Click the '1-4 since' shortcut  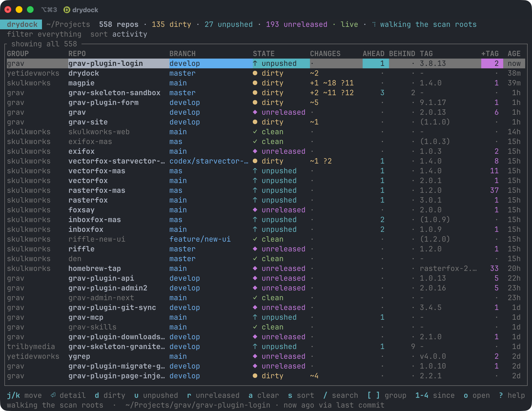tap(435, 395)
